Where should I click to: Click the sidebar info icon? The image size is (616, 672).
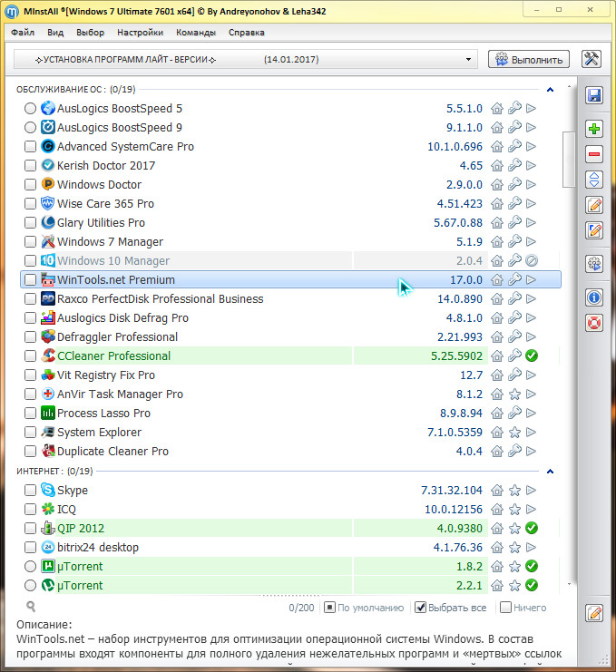click(594, 297)
